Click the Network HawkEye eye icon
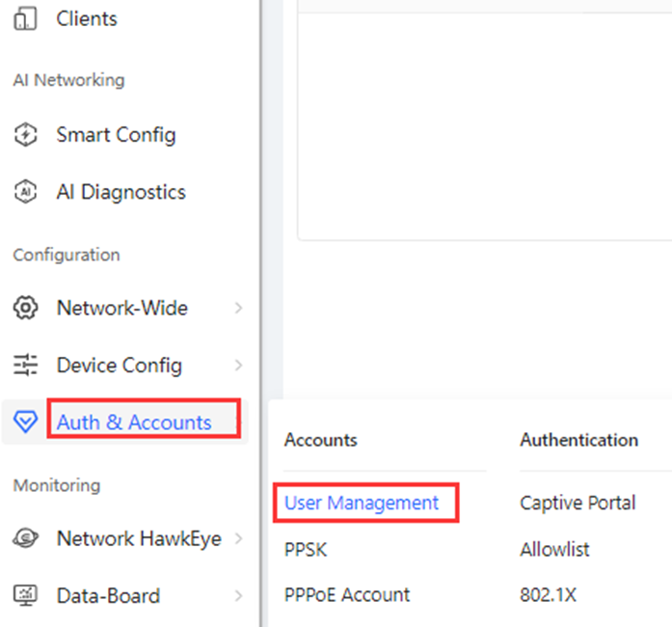 point(26,538)
